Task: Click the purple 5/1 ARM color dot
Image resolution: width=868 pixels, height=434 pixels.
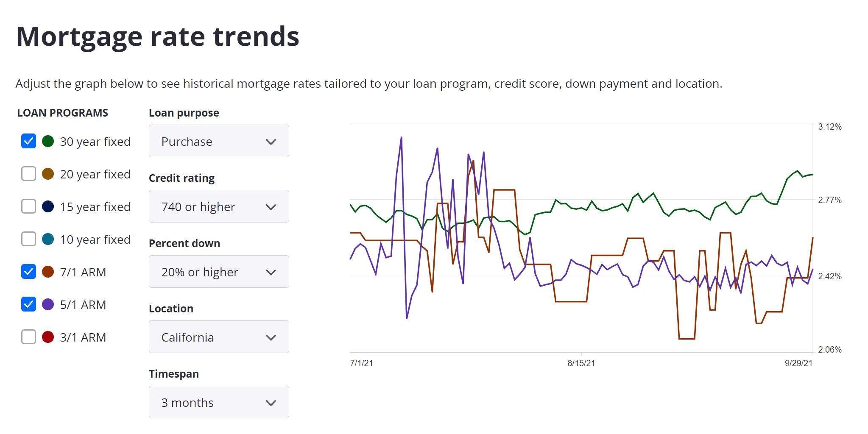Action: click(48, 304)
